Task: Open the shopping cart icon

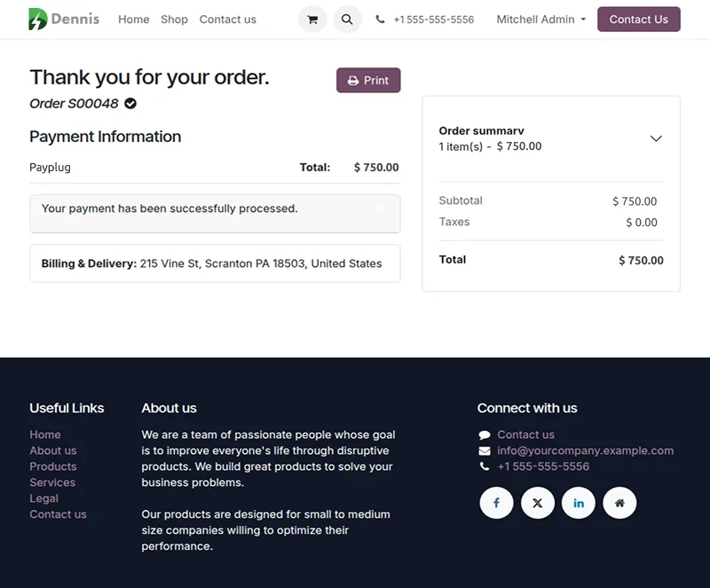Action: (312, 19)
